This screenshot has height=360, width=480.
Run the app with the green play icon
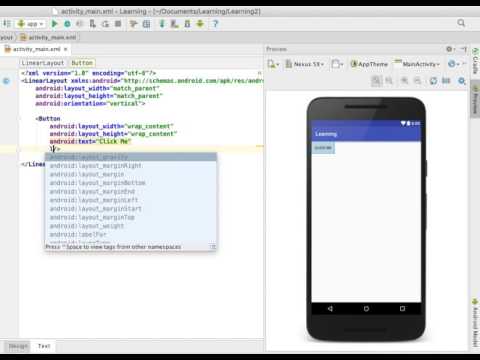click(x=55, y=24)
